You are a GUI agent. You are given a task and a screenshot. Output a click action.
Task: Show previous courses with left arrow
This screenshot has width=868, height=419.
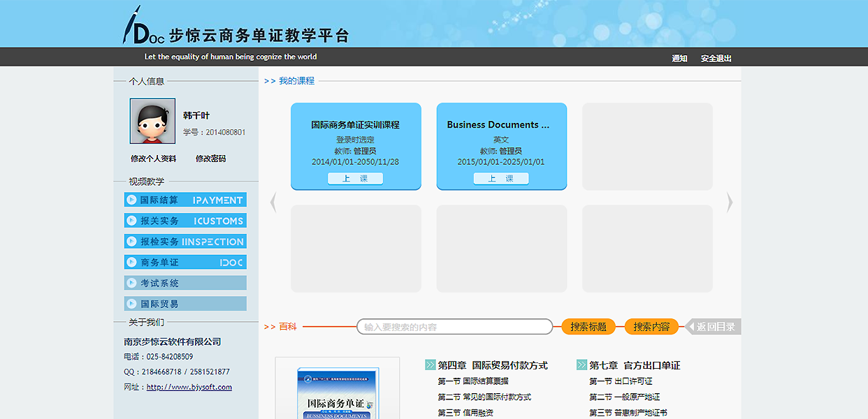(273, 203)
